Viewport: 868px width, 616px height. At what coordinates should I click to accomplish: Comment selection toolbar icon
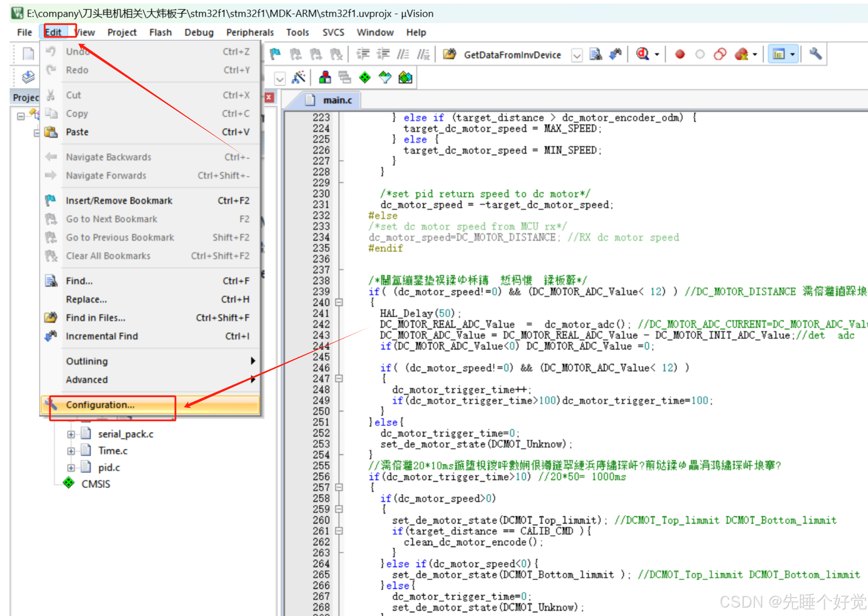click(403, 54)
